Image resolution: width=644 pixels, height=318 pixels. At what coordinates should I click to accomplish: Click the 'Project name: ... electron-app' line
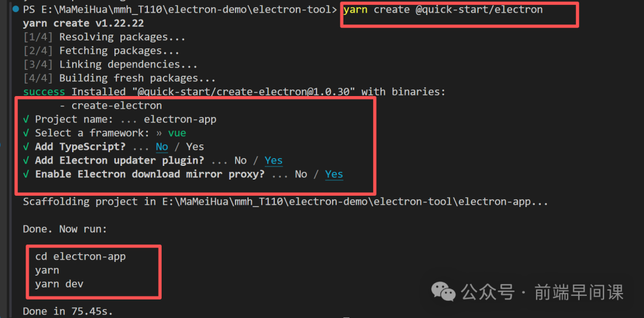click(119, 119)
